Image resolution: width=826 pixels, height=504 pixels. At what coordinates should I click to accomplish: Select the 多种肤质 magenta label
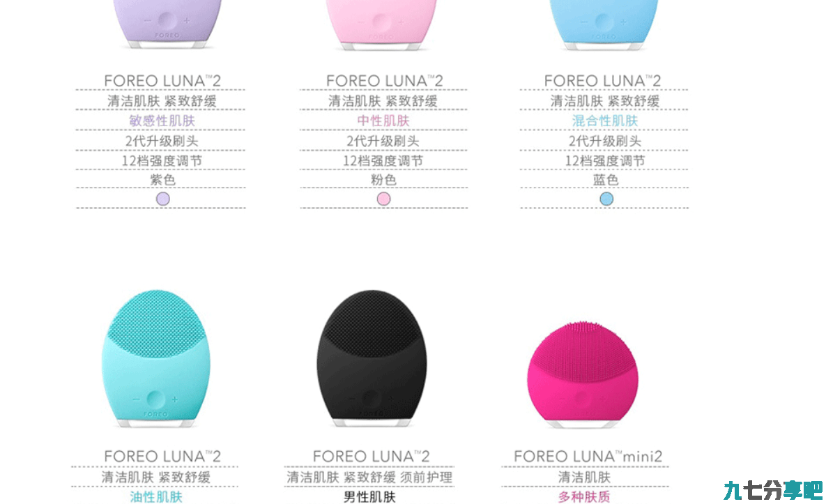pos(584,496)
